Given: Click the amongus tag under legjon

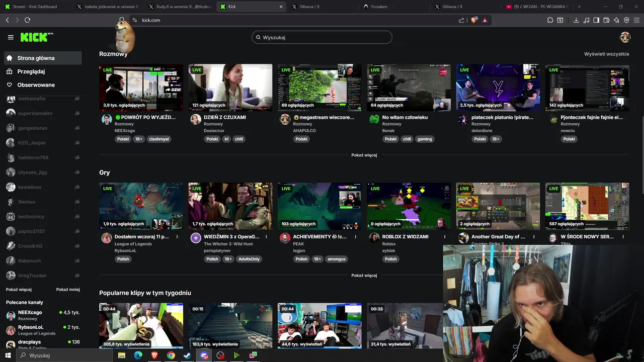Looking at the screenshot, I should [337, 259].
